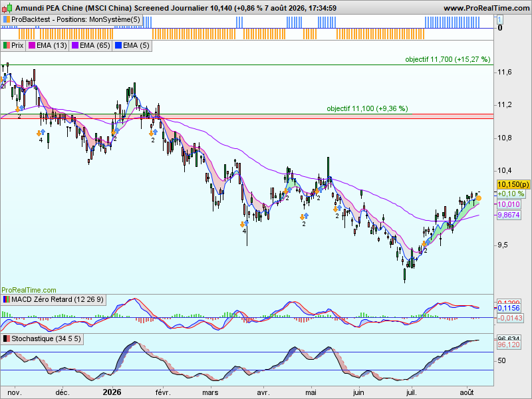532x399 pixels.
Task: Click the 96,120 stochastic value tag
Action: 509,344
